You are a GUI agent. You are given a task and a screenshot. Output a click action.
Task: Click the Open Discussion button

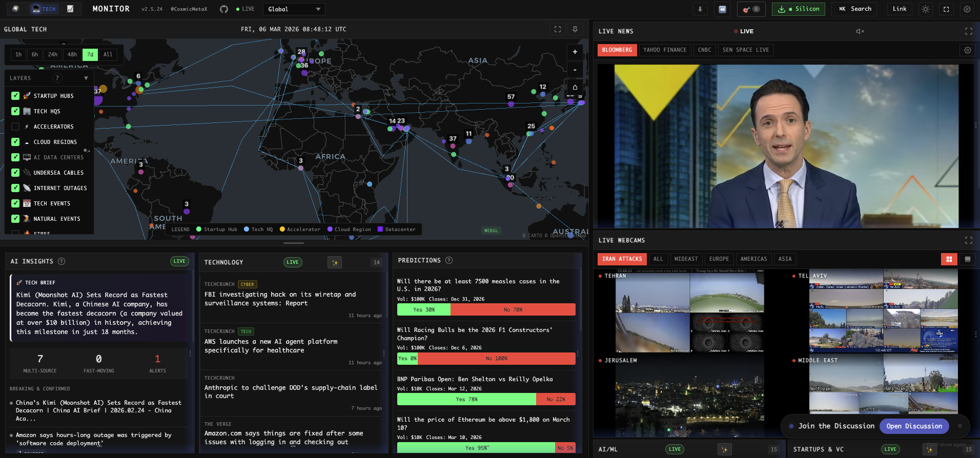914,426
